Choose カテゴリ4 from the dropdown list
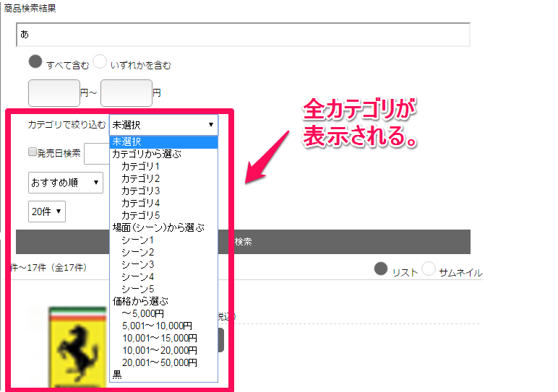This screenshot has height=392, width=558. 140,203
